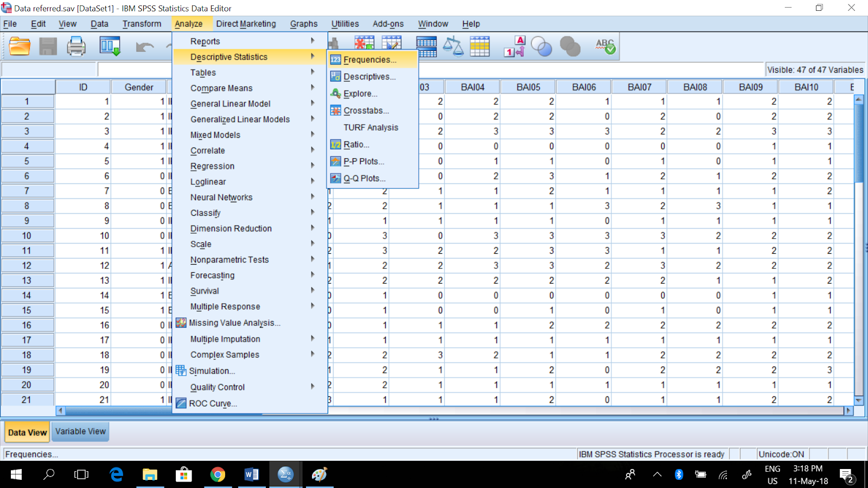The image size is (868, 488).
Task: Select row number 12 header
Action: tap(27, 266)
